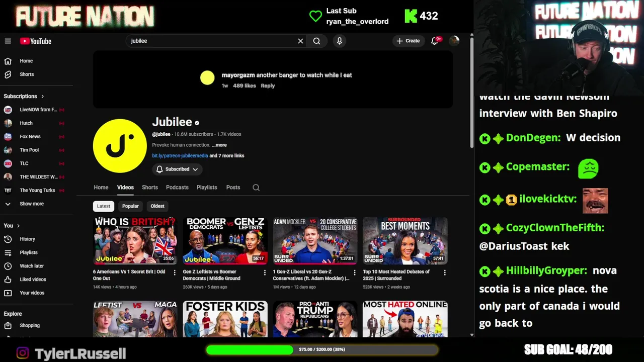The height and width of the screenshot is (362, 644).
Task: Click Reply on mayorgazm's comment
Action: tap(268, 86)
